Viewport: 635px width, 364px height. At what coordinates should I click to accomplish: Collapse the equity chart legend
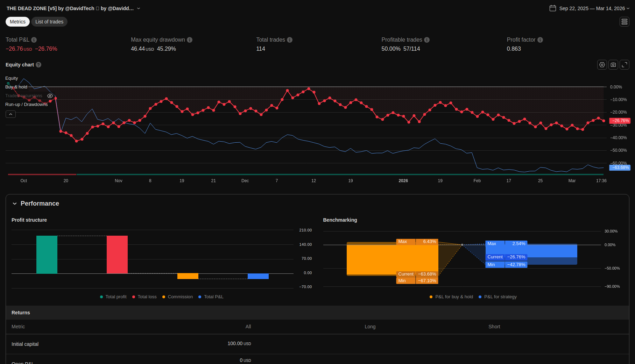pyautogui.click(x=10, y=114)
